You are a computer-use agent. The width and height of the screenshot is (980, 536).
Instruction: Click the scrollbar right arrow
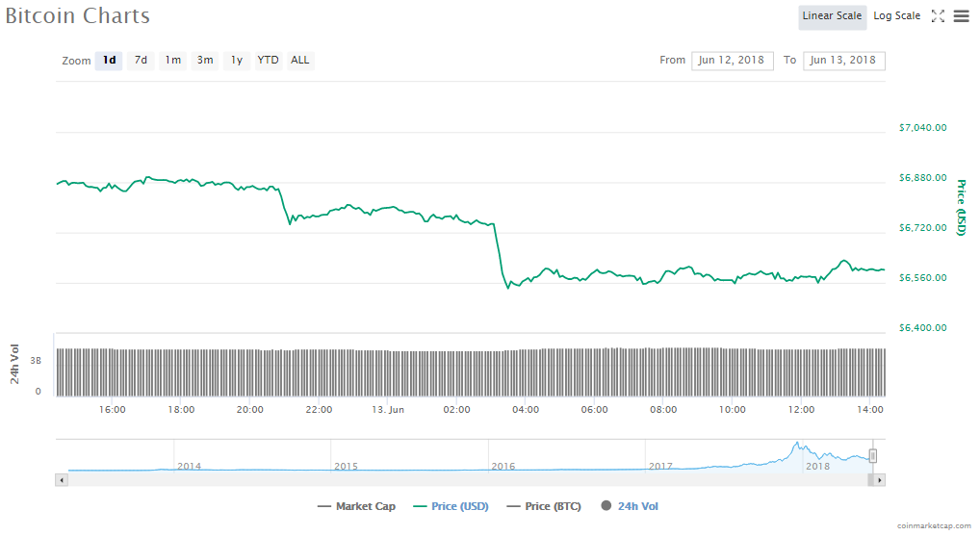tap(879, 479)
